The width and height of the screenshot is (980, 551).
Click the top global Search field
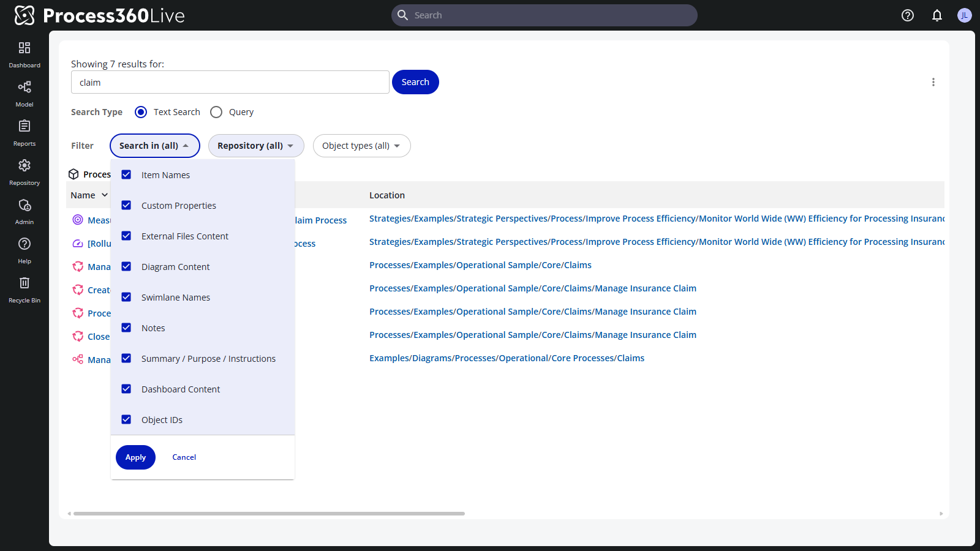point(545,15)
